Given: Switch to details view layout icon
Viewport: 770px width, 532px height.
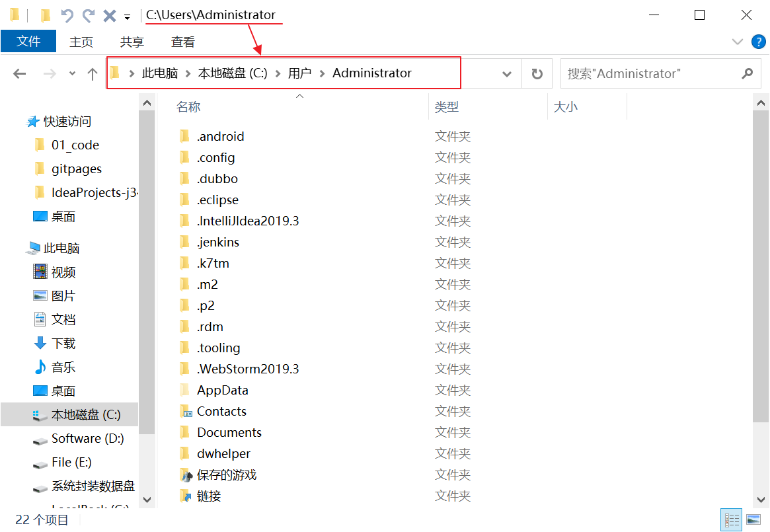Looking at the screenshot, I should (x=732, y=519).
